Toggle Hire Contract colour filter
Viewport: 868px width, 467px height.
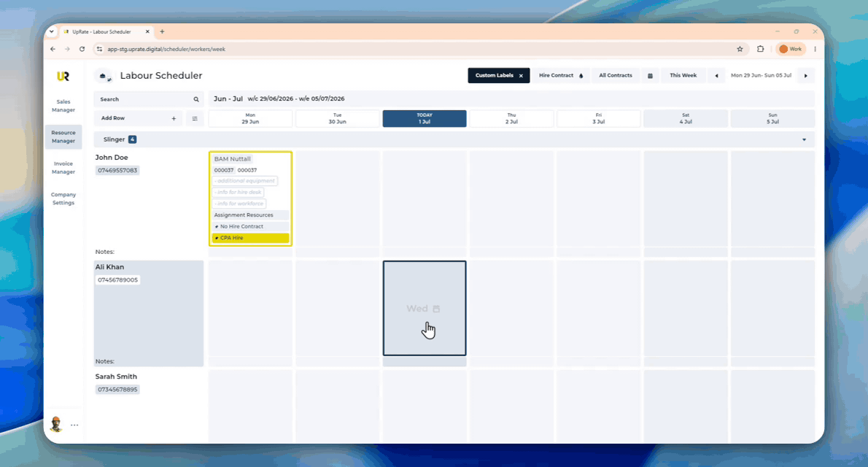coord(561,75)
